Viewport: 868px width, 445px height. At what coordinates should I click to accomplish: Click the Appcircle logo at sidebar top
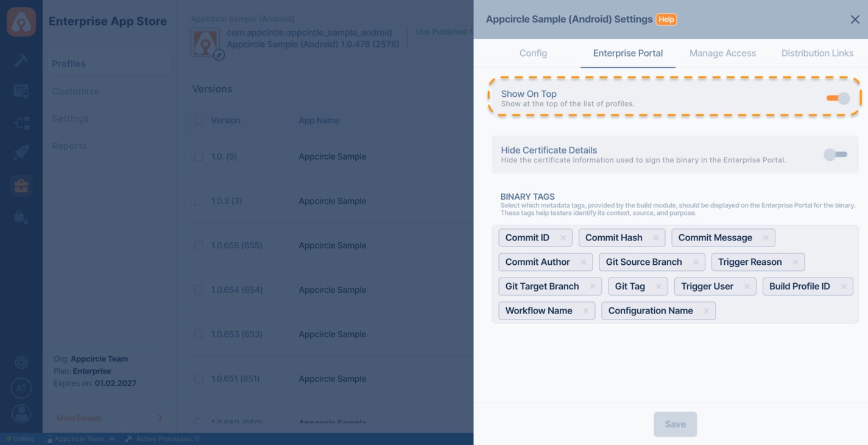(x=21, y=21)
